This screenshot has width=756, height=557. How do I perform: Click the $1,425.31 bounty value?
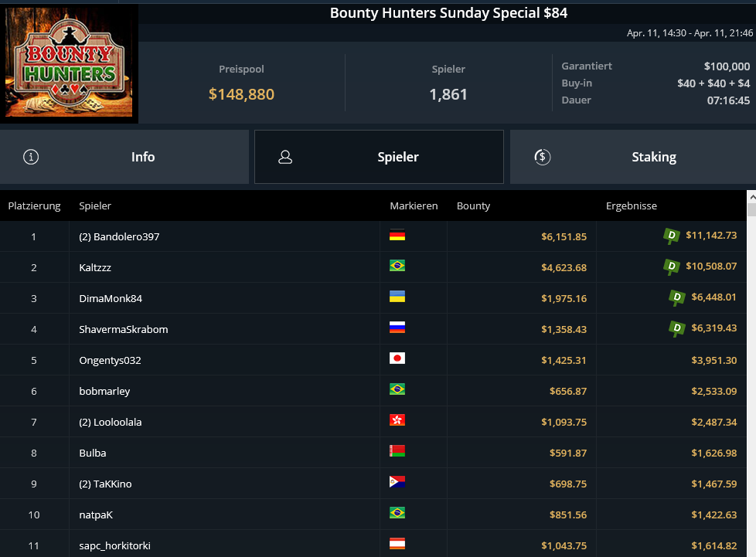point(564,360)
